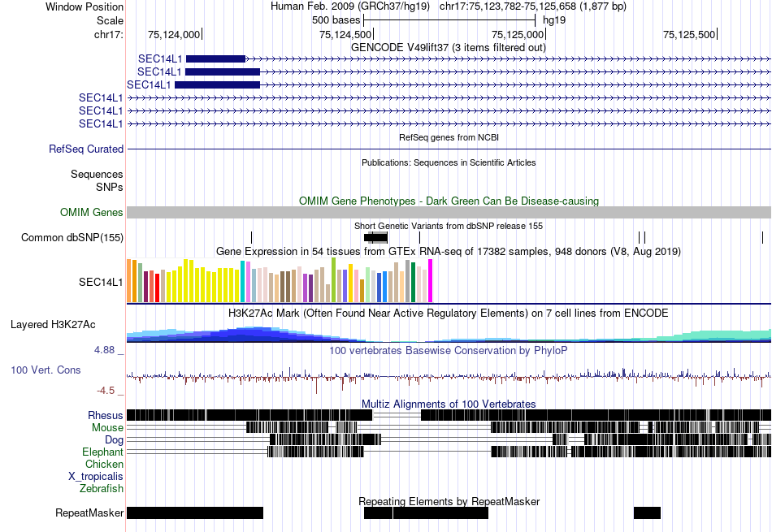
Task: Click the 100 Vert. Cons label
Action: point(46,370)
